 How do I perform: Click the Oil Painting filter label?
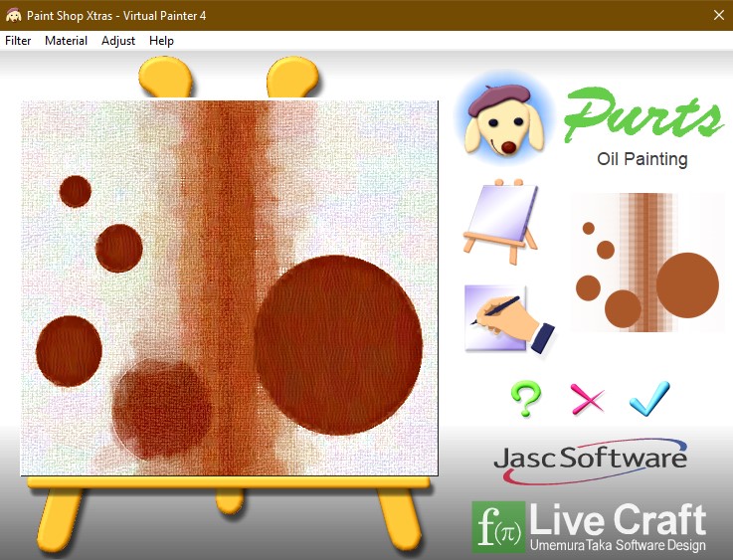pos(641,159)
